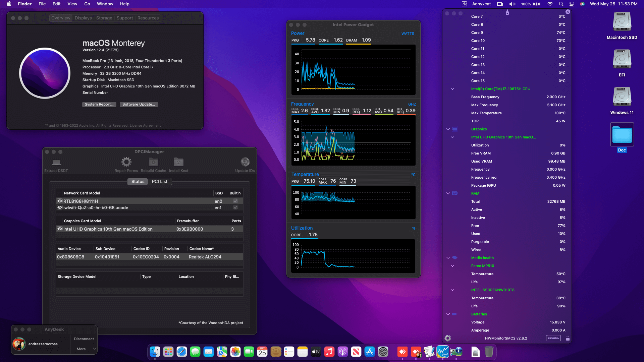
Task: Click System Report… button
Action: (99, 105)
